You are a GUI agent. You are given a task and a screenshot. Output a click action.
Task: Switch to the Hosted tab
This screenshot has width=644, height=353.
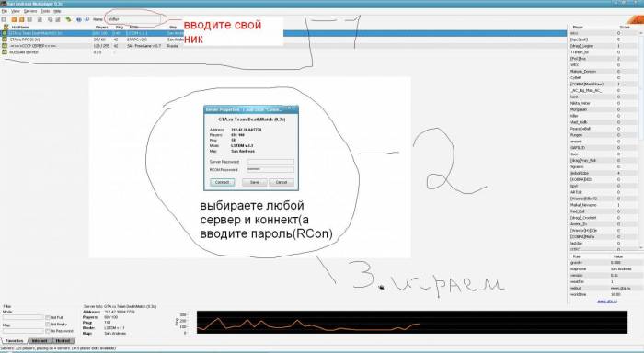click(63, 341)
